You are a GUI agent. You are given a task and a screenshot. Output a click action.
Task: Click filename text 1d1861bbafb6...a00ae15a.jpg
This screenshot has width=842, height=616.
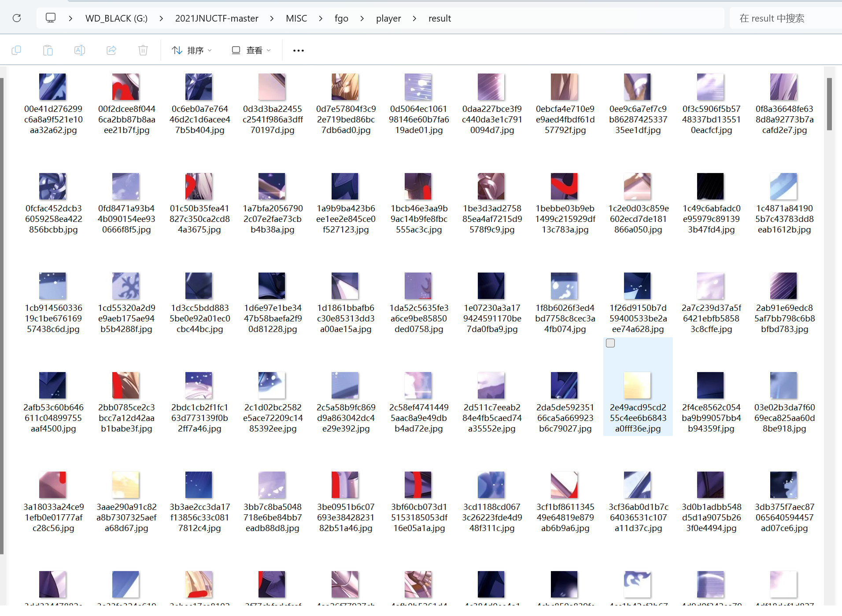[x=346, y=318]
